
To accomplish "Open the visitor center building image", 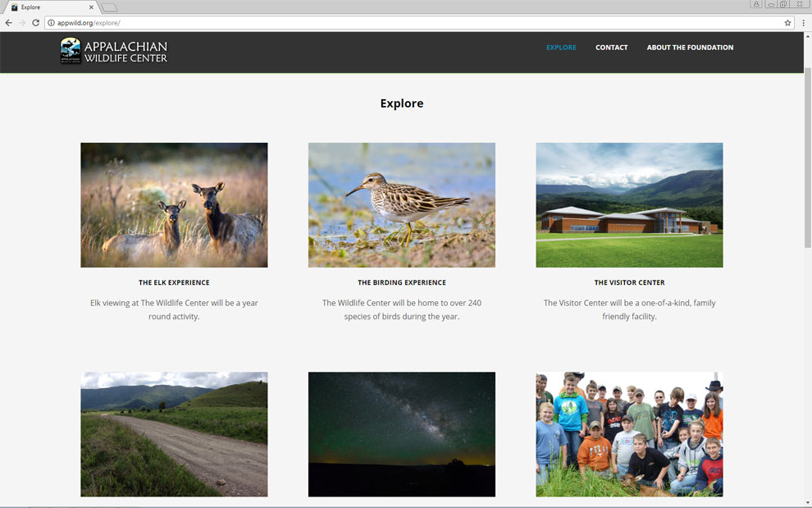I will click(x=629, y=205).
